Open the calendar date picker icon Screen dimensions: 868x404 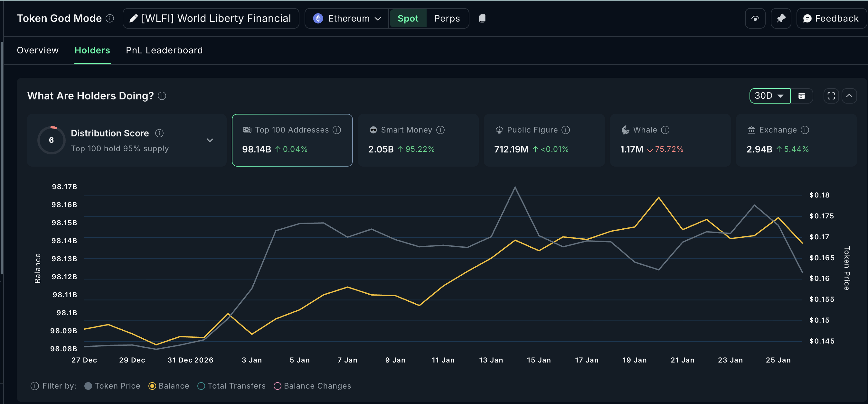click(x=802, y=96)
